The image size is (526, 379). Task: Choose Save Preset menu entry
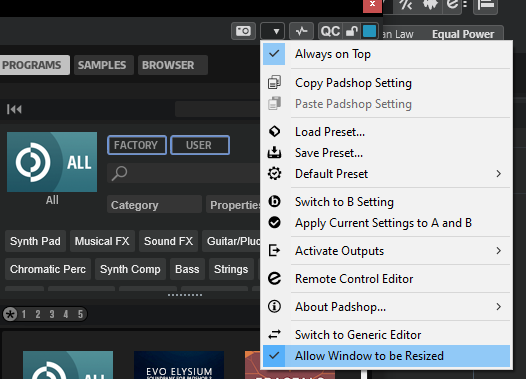[x=329, y=153]
